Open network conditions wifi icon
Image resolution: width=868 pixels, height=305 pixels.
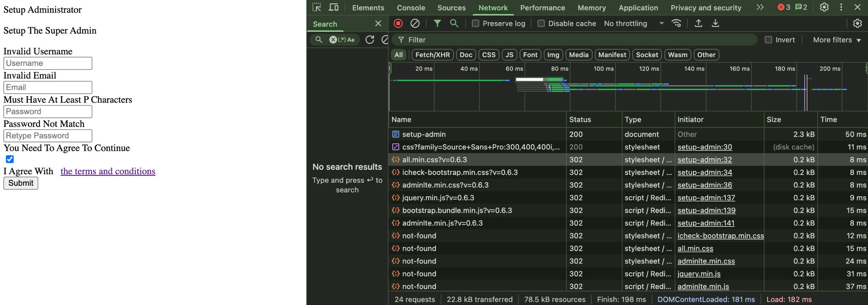point(676,23)
